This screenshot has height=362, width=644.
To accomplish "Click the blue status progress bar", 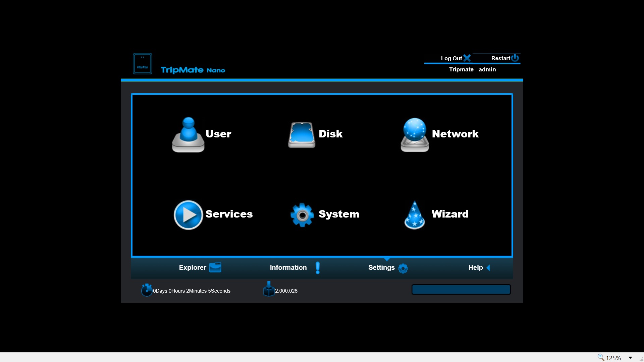I will click(461, 290).
